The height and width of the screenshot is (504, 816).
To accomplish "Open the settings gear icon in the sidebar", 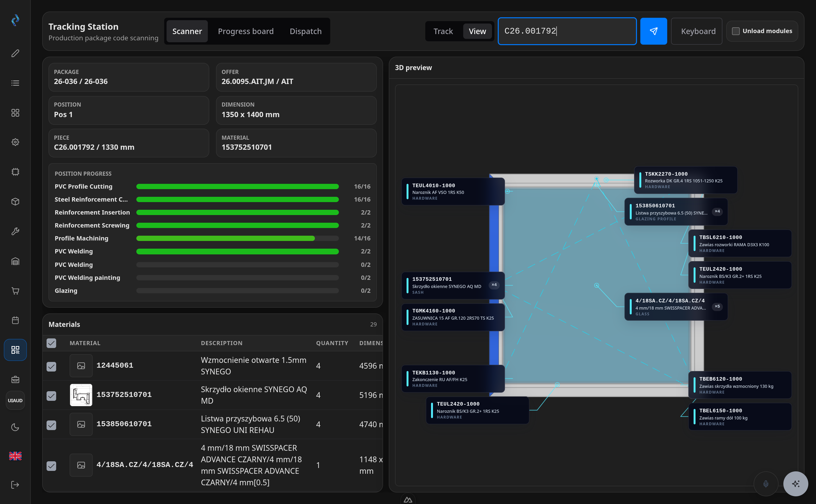I will pyautogui.click(x=15, y=142).
